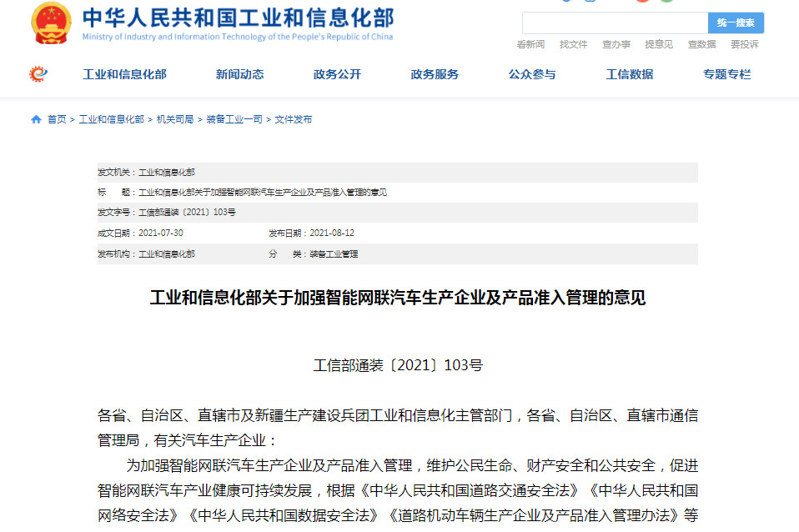Go to 政务公开 section
The width and height of the screenshot is (799, 532).
click(x=337, y=74)
